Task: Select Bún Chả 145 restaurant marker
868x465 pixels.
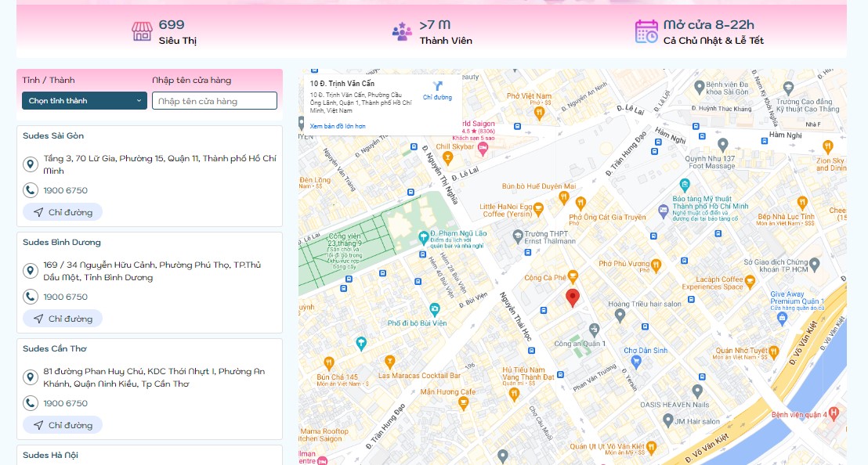Action: (x=329, y=364)
